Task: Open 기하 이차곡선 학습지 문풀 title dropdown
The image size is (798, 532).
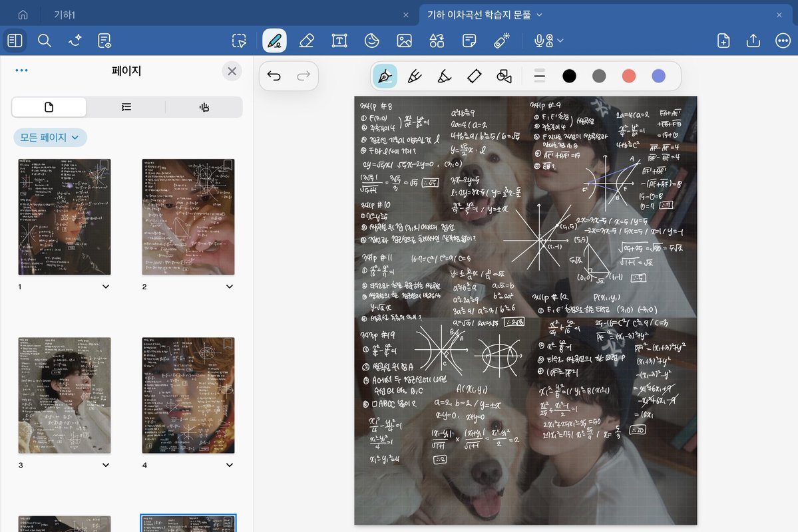Action: coord(540,15)
